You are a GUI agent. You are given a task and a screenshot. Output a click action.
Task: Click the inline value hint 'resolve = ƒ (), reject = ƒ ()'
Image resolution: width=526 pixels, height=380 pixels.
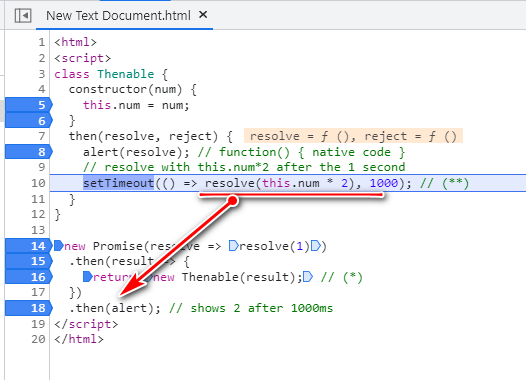[x=353, y=136]
